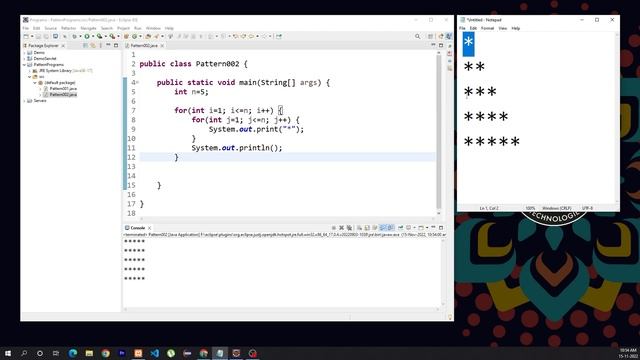
Task: Expand the Demo project in Package Explorer
Action: tap(24, 53)
